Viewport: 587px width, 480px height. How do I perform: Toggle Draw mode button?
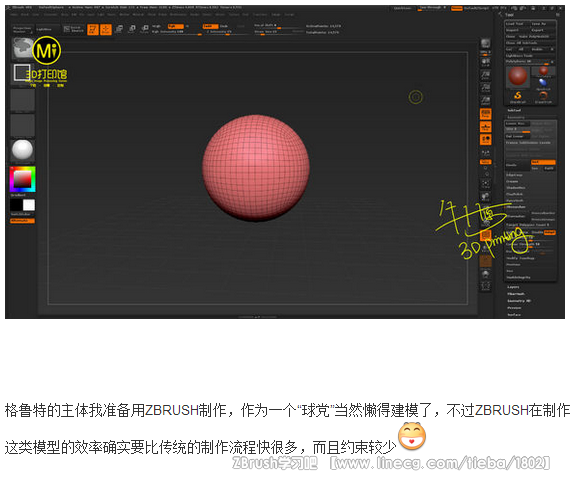[x=106, y=29]
